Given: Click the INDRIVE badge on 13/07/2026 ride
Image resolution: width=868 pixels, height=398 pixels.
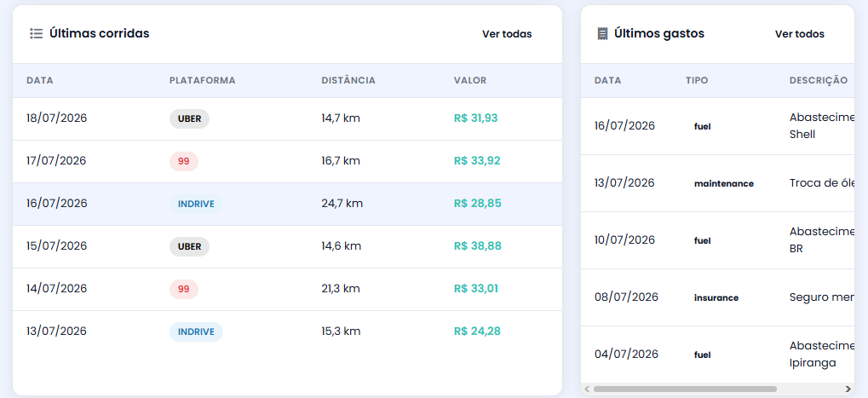Looking at the screenshot, I should tap(196, 332).
